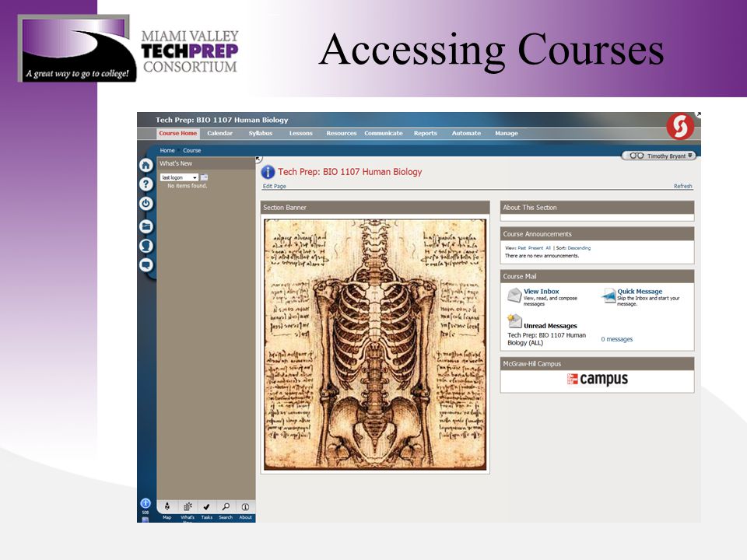Screen dimensions: 747x560
Task: Click the About This Section header
Action: point(597,208)
